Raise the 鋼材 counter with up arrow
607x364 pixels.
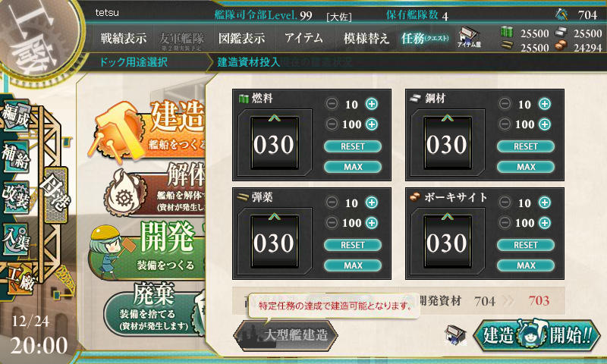(x=447, y=118)
